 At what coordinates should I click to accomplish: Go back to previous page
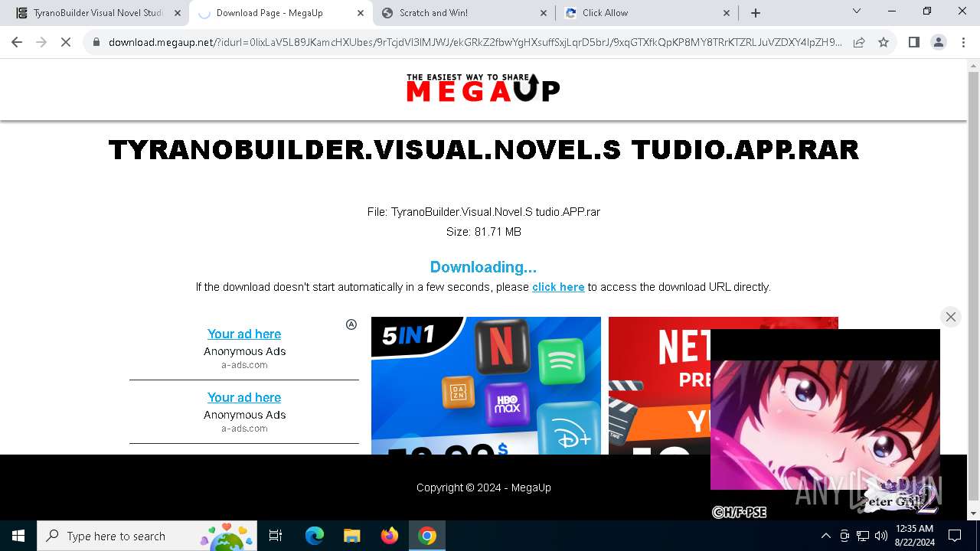17,42
